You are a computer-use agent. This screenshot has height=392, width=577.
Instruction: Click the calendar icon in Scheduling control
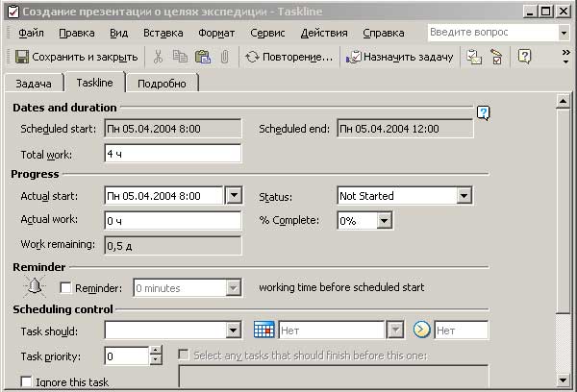coord(263,331)
